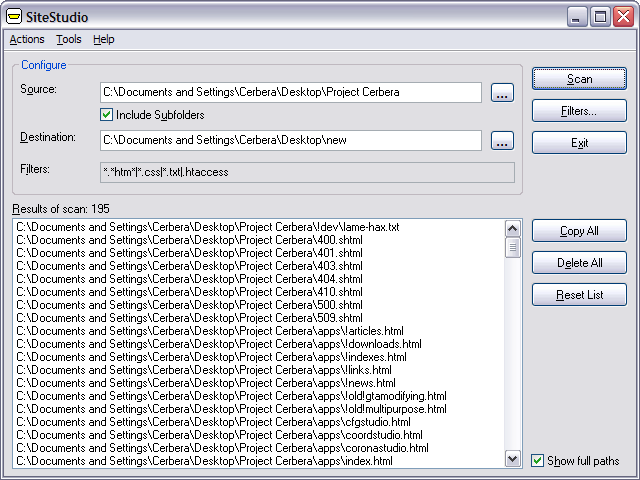This screenshot has width=640, height=480.
Task: Click the Delete All button
Action: point(579,262)
